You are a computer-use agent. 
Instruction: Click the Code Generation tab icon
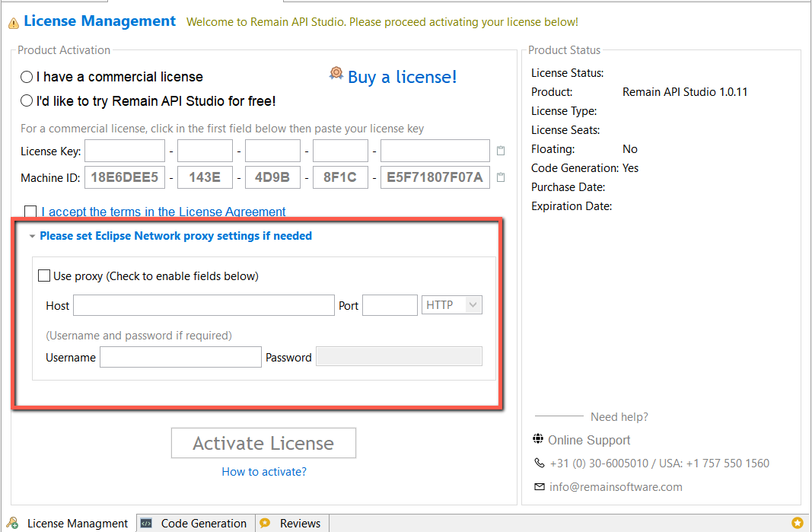coord(147,523)
